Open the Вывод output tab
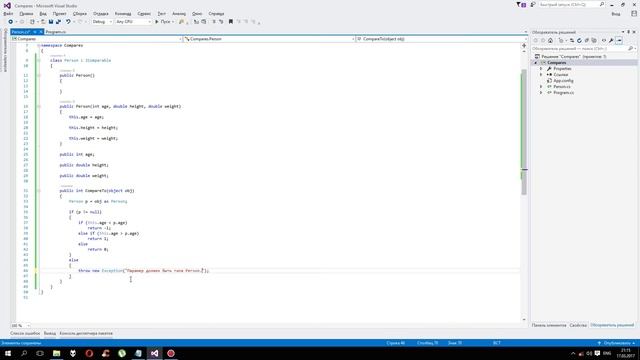Viewport: 640px width, 360px height. coord(50,333)
